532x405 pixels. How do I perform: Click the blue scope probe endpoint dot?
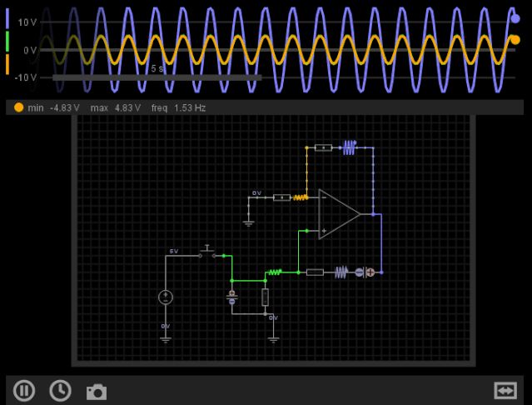[515, 18]
